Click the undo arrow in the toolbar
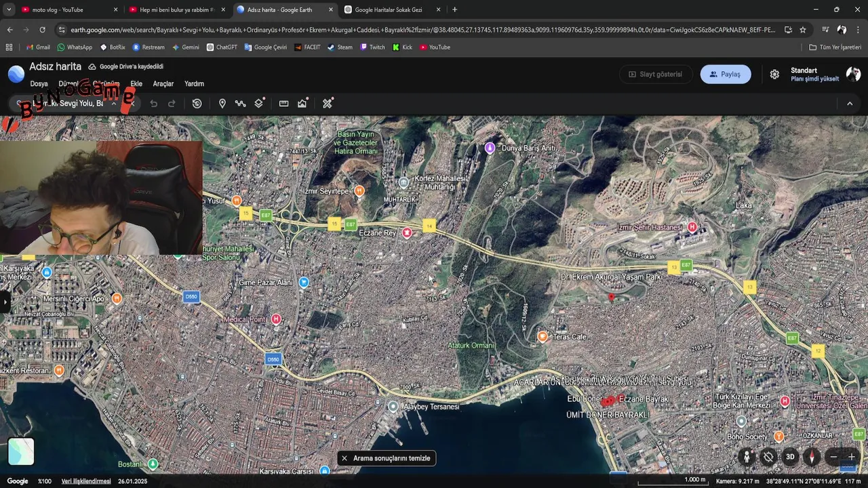The image size is (868, 488). (x=154, y=104)
